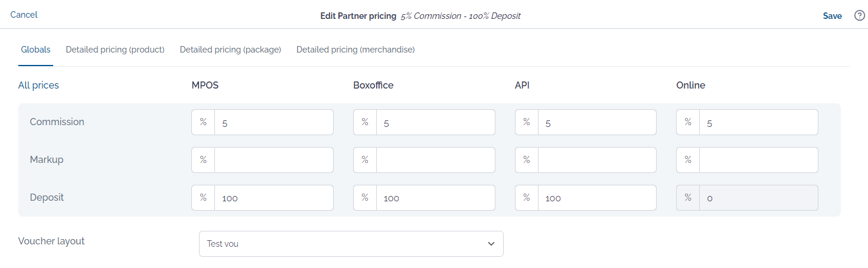This screenshot has width=868, height=268.
Task: Switch to the Globals tab
Action: 35,50
